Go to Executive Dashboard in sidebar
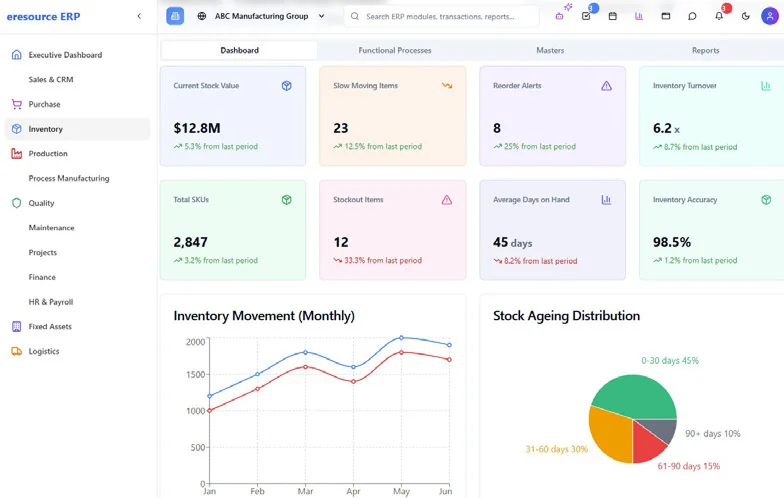 point(65,55)
